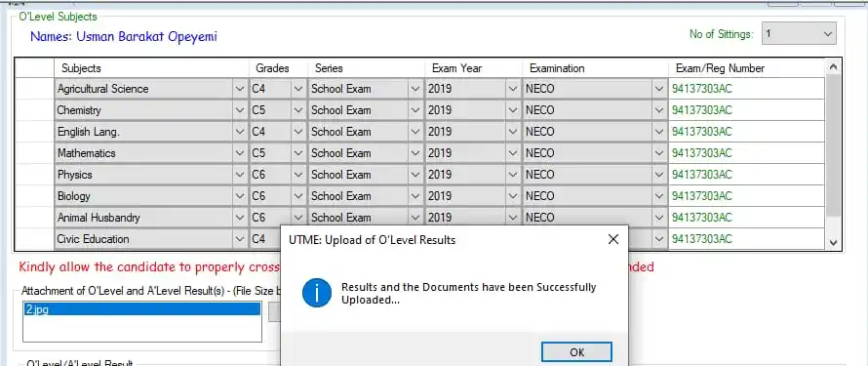868x366 pixels.
Task: Open the Chemistry grade C5 dropdown
Action: pyautogui.click(x=298, y=110)
